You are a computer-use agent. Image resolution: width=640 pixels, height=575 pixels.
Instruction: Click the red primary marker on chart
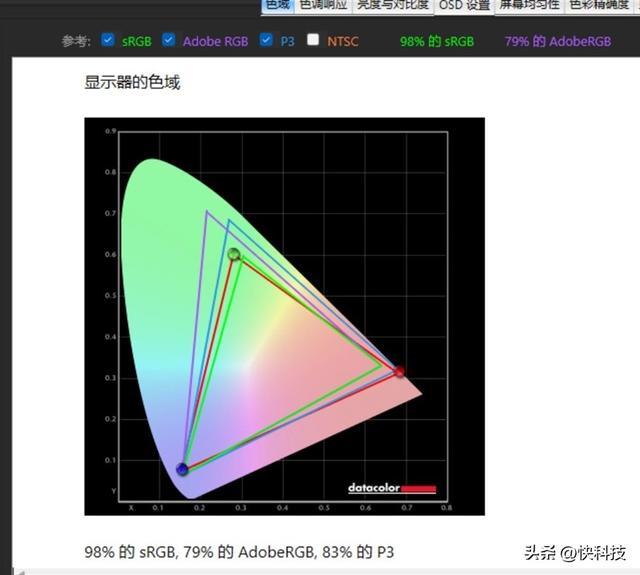(x=400, y=371)
